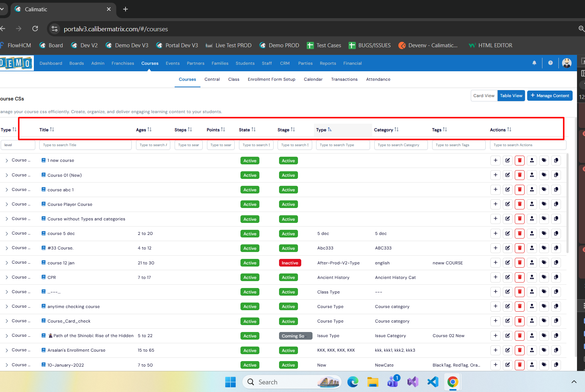Reload the browser page
Image resolution: width=585 pixels, height=392 pixels.
[35, 29]
